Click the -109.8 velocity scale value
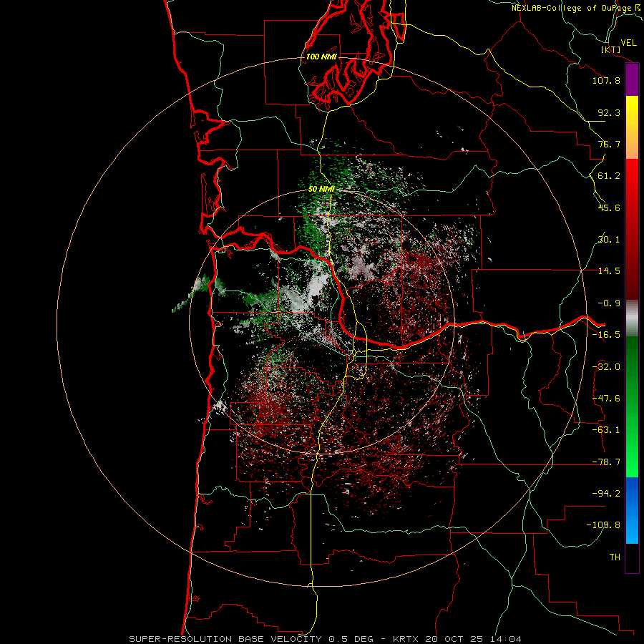 coord(604,525)
